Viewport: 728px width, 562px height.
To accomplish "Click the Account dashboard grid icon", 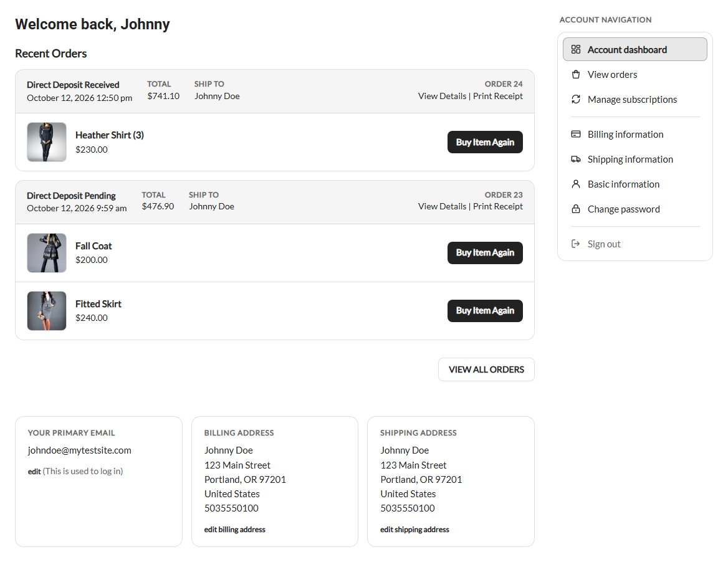I will pos(576,49).
